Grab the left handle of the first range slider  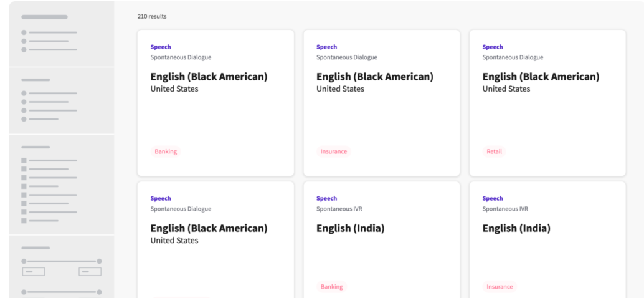[24, 261]
